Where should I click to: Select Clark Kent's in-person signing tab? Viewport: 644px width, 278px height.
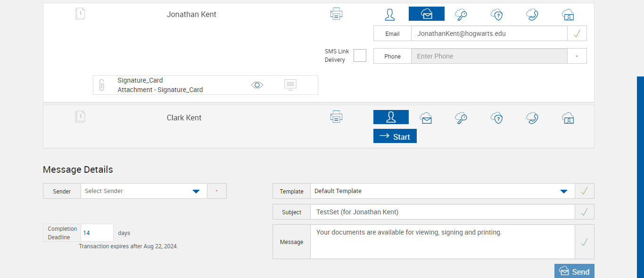391,117
